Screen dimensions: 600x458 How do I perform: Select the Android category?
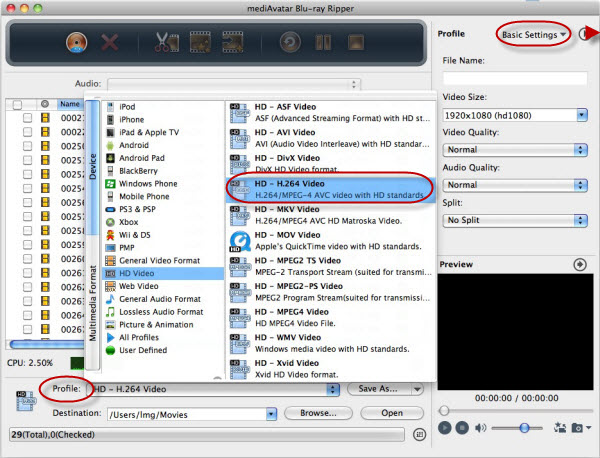point(163,145)
